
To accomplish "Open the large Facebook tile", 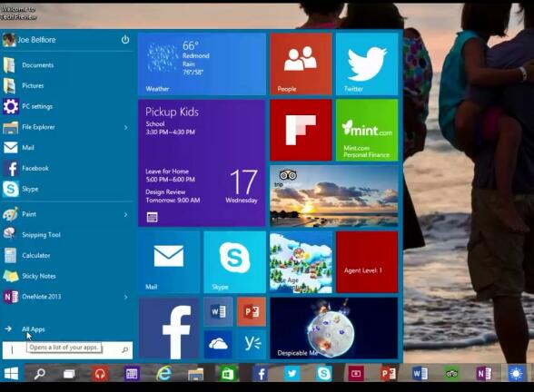I will pyautogui.click(x=169, y=328).
